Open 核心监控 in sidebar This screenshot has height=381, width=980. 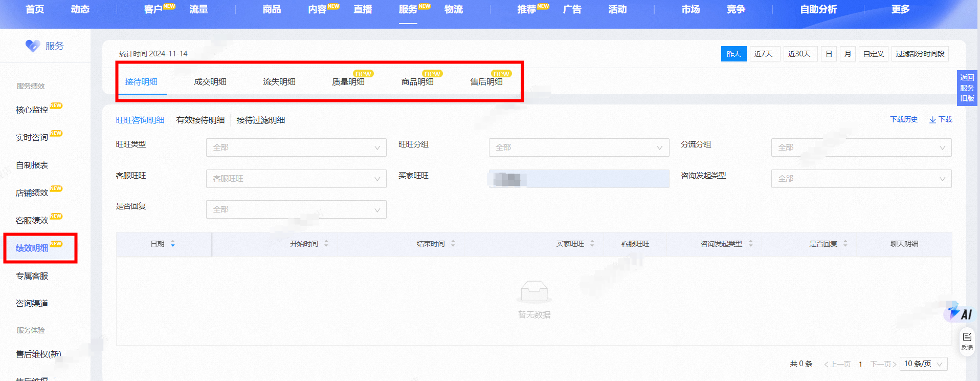coord(32,110)
